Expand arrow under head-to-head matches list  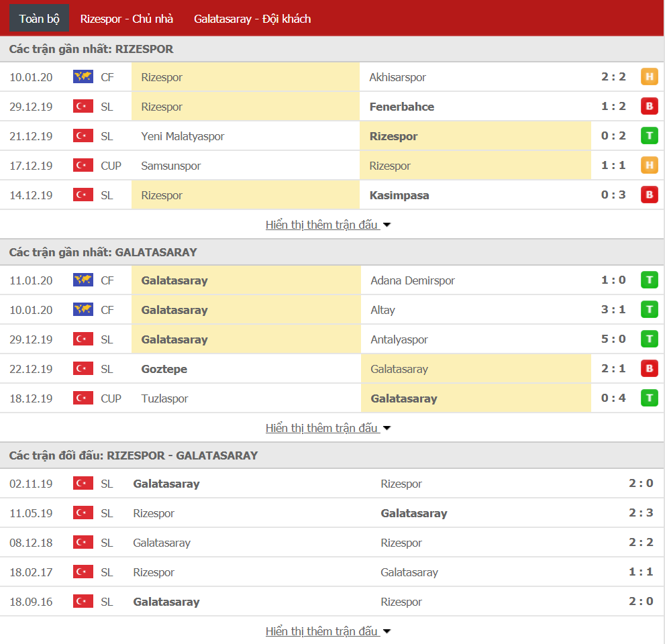tap(387, 631)
